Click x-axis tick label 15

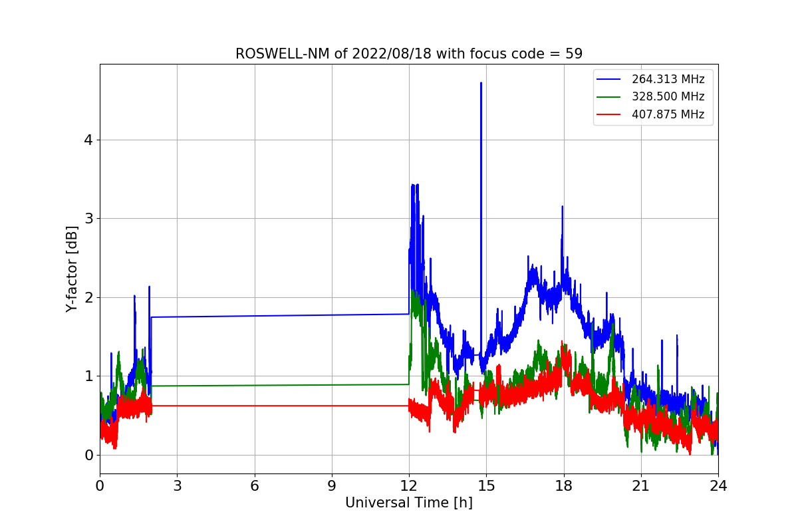486,486
